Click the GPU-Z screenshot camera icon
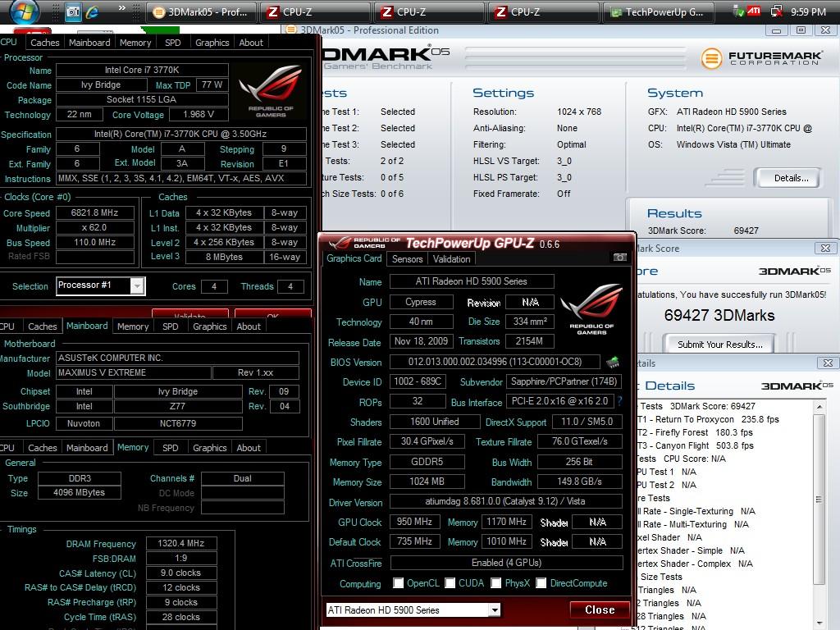 (620, 258)
